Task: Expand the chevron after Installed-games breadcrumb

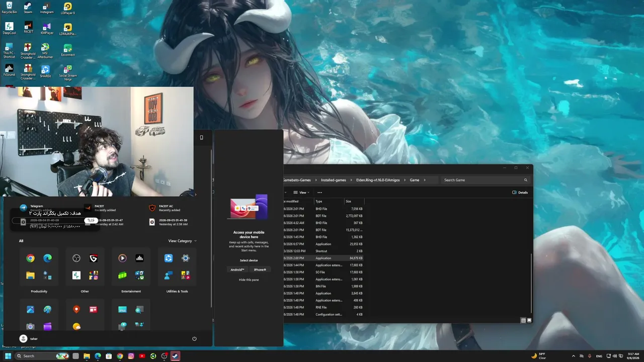Action: click(x=350, y=179)
